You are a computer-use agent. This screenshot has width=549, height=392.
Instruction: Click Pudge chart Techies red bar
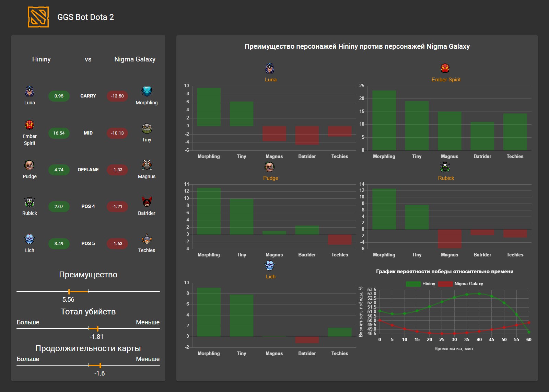point(340,240)
